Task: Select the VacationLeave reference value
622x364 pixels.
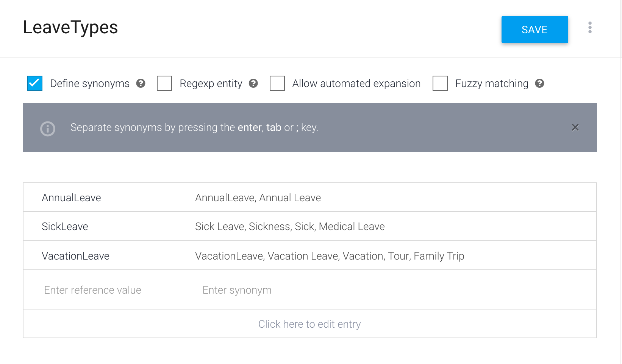Action: pyautogui.click(x=76, y=256)
